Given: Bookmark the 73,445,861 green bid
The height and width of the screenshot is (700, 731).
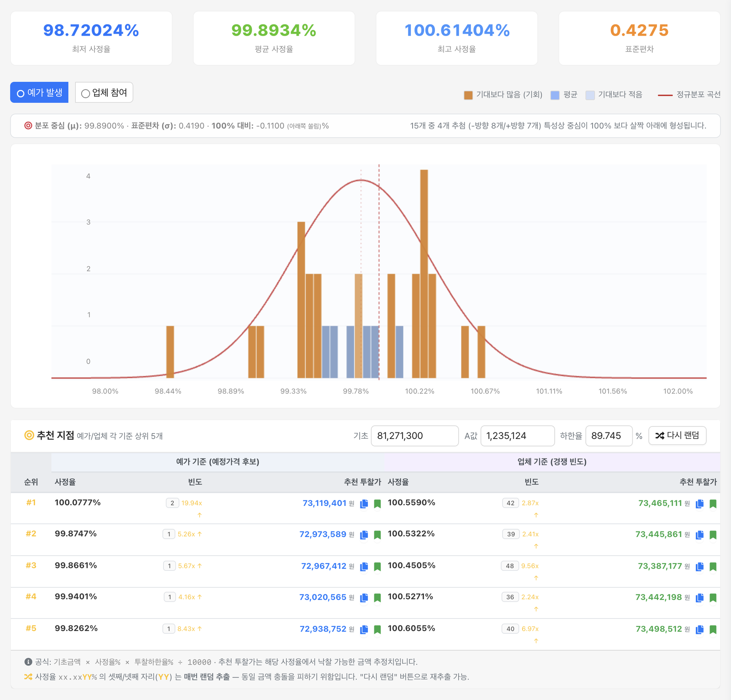Looking at the screenshot, I should 713,535.
